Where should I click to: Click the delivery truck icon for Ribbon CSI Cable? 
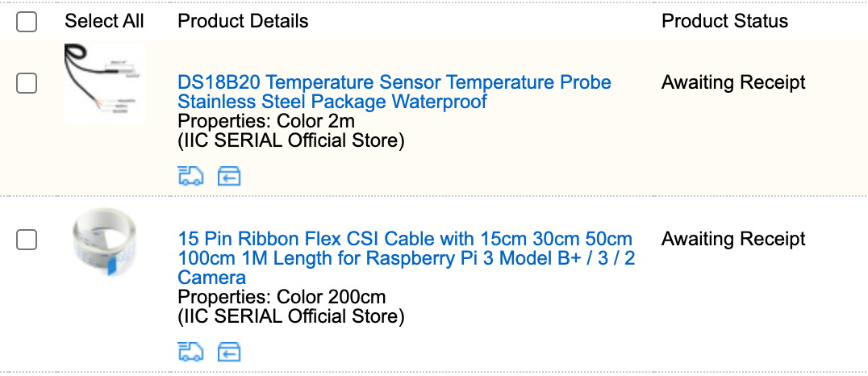pos(190,352)
